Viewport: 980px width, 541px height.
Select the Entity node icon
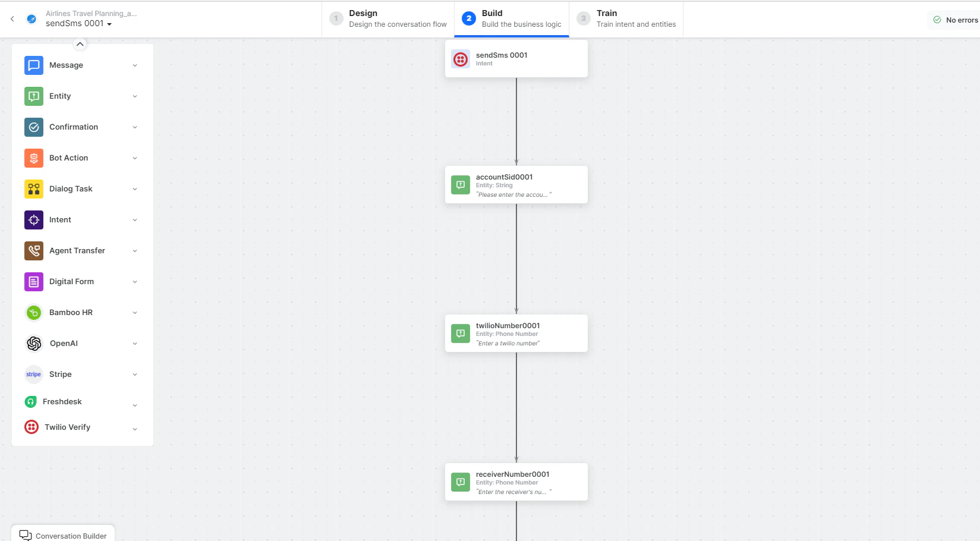pyautogui.click(x=33, y=96)
